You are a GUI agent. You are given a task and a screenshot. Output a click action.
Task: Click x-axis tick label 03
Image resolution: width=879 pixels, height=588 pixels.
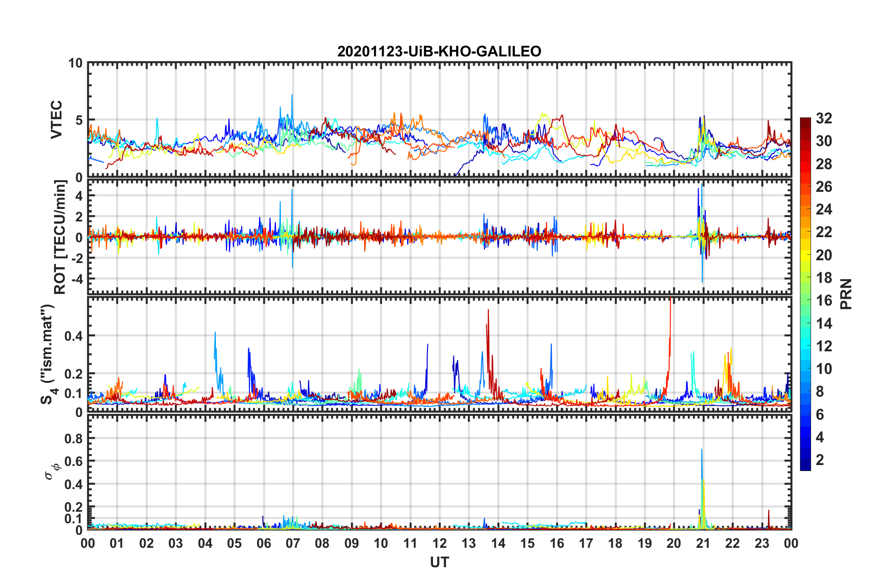(176, 543)
